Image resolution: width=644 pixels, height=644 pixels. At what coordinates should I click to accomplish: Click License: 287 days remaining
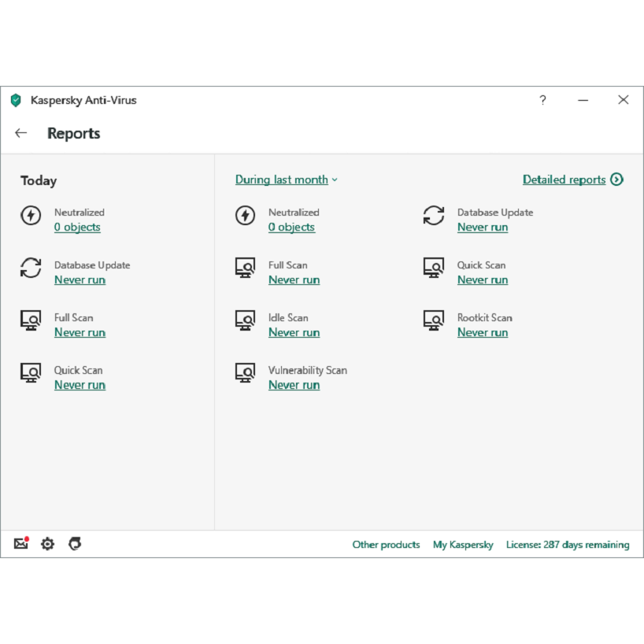[x=567, y=545]
